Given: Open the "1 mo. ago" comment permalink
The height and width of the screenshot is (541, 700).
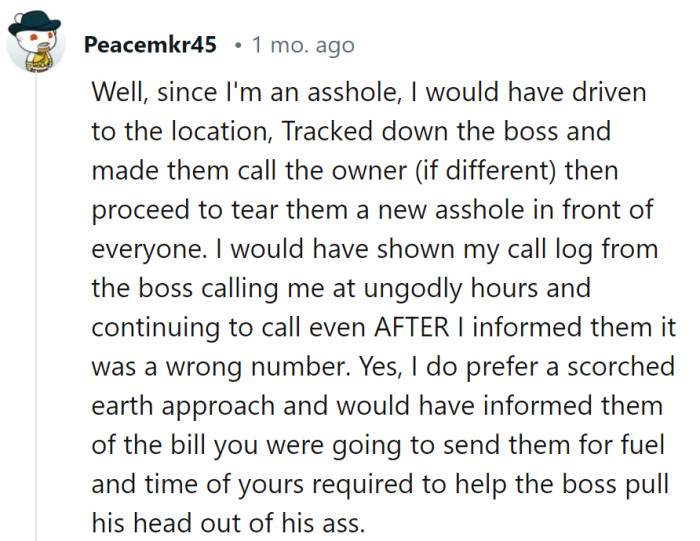Looking at the screenshot, I should 303,45.
